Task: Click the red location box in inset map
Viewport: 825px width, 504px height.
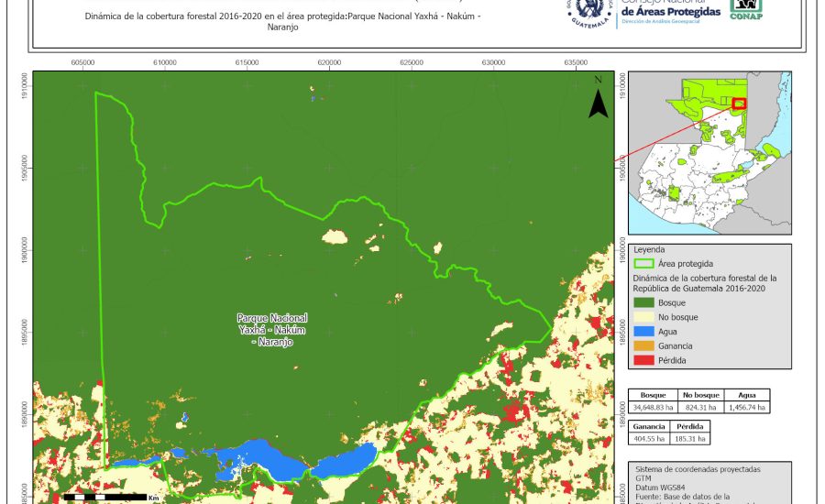Action: [x=740, y=104]
